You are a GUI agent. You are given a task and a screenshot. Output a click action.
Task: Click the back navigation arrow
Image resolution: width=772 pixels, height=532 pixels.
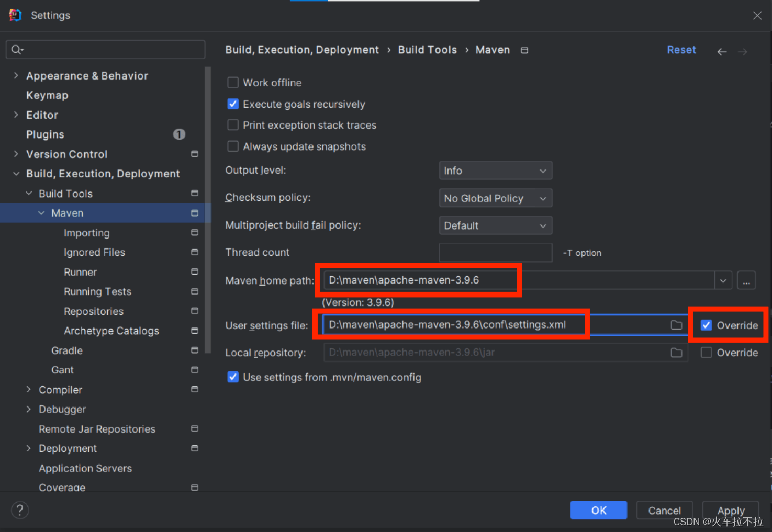coord(722,51)
